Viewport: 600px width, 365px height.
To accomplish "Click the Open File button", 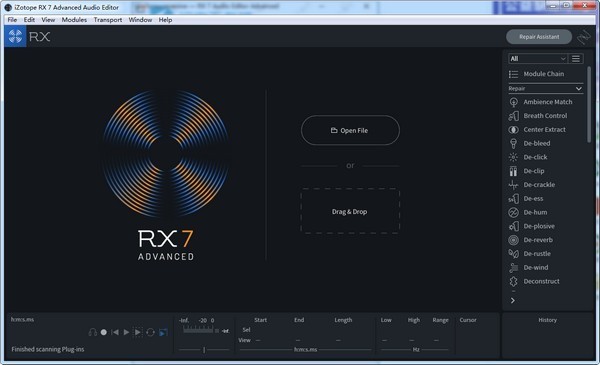I will (x=350, y=130).
